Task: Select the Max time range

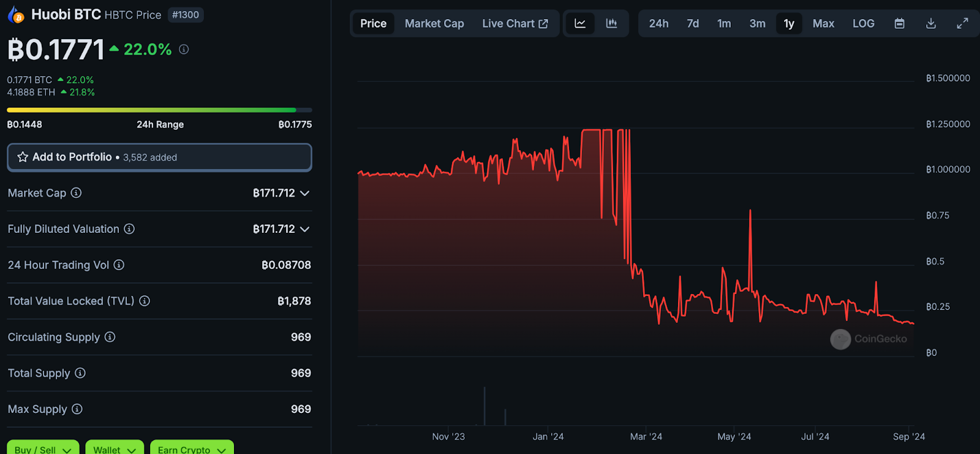Action: (x=823, y=23)
